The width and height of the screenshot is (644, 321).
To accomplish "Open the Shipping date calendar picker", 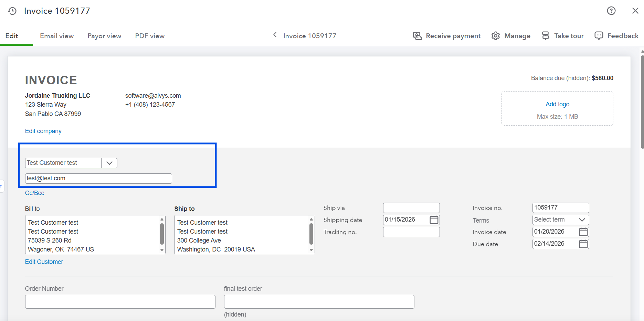I will pyautogui.click(x=434, y=220).
